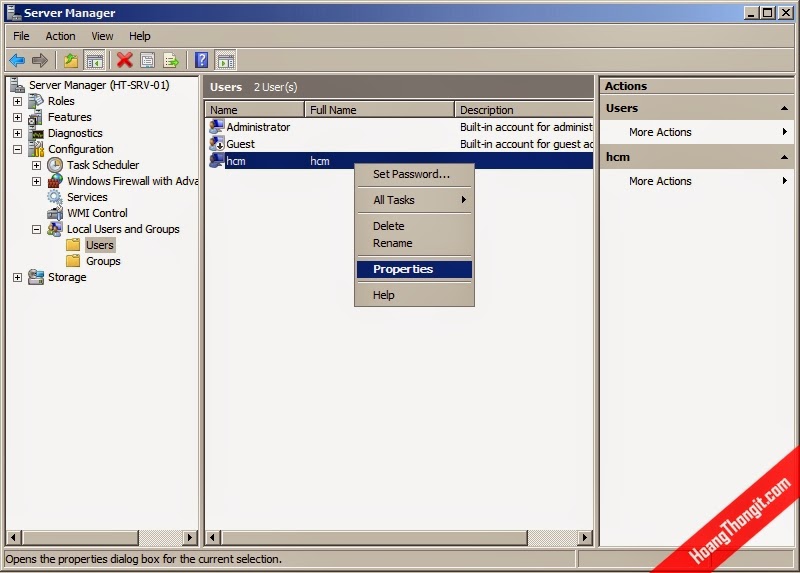Open the View menu

(x=102, y=36)
